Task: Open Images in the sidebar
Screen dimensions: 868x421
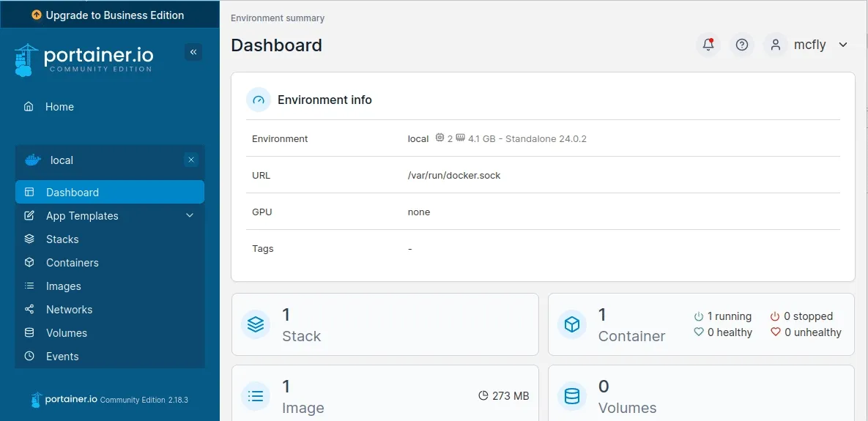Action: click(x=110, y=286)
